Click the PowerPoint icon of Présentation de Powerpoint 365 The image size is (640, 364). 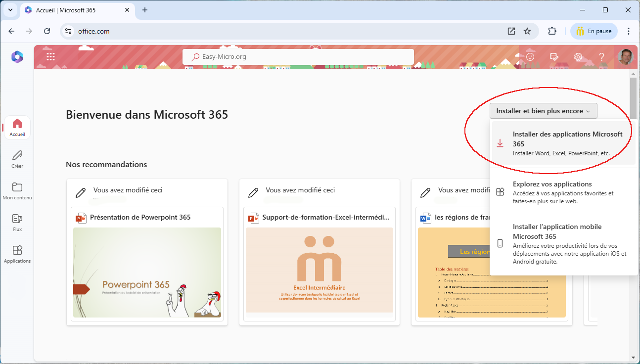(81, 218)
